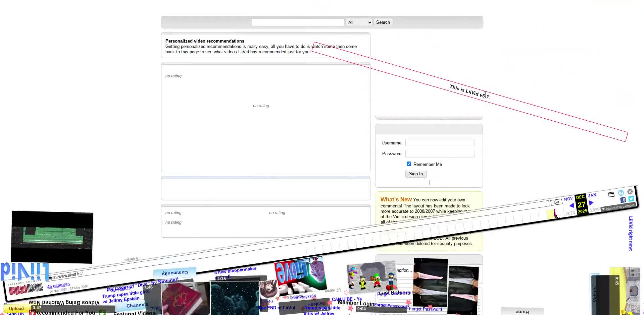Open the Wayback Machine logo

[x=26, y=288]
